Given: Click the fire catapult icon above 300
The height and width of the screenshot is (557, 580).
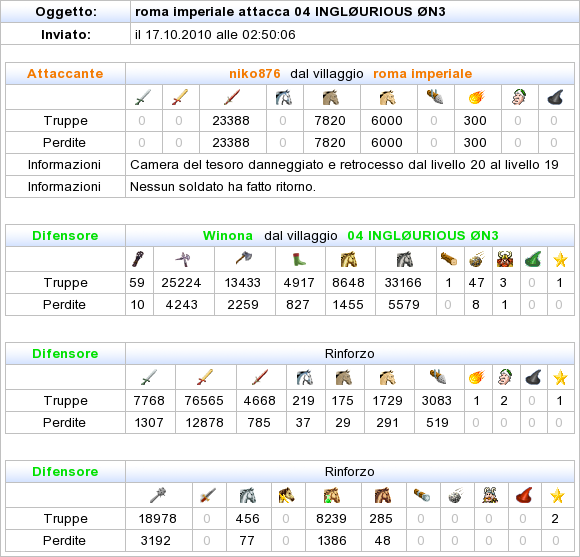Looking at the screenshot, I should 476,97.
